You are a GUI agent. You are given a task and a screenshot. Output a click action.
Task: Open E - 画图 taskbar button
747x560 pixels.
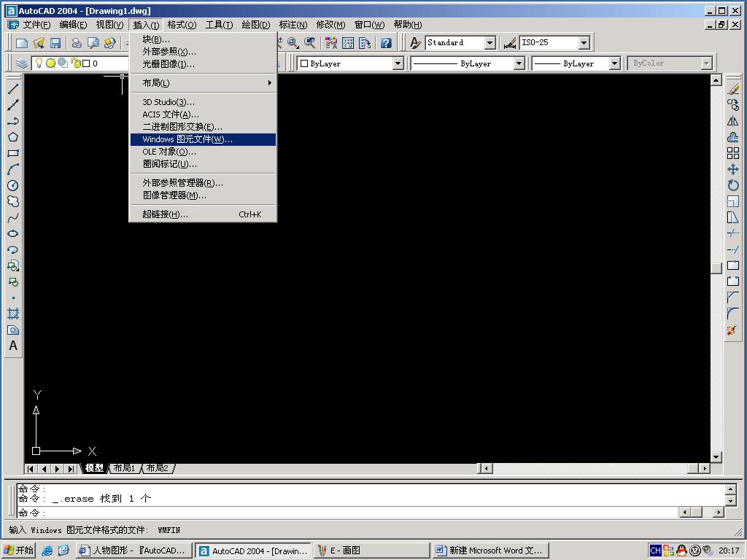[371, 551]
